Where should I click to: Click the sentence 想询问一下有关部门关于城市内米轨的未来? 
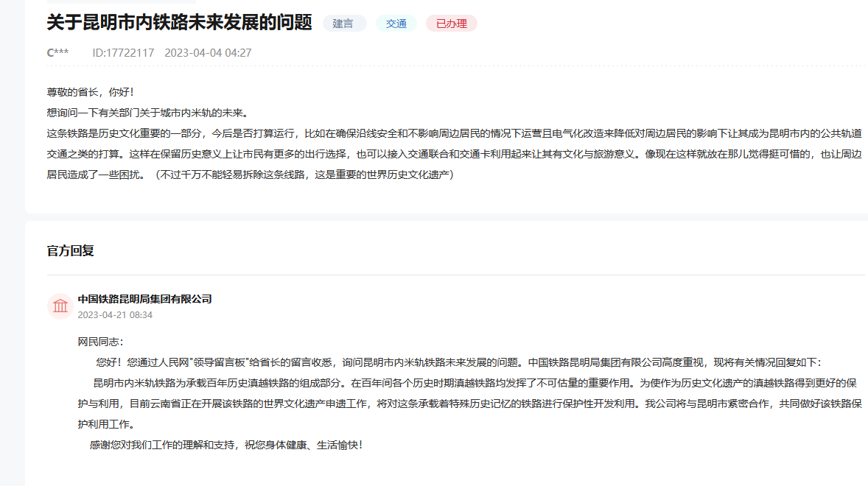pyautogui.click(x=147, y=113)
